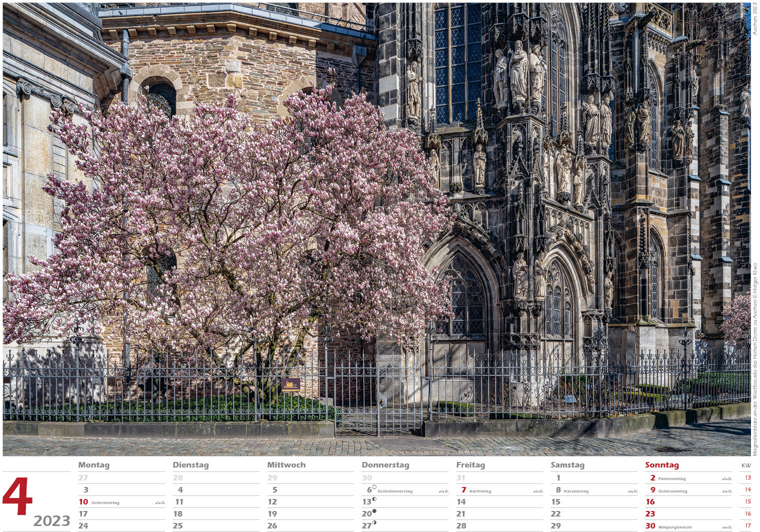Select the Montag column header
The width and height of the screenshot is (760, 532).
click(93, 465)
